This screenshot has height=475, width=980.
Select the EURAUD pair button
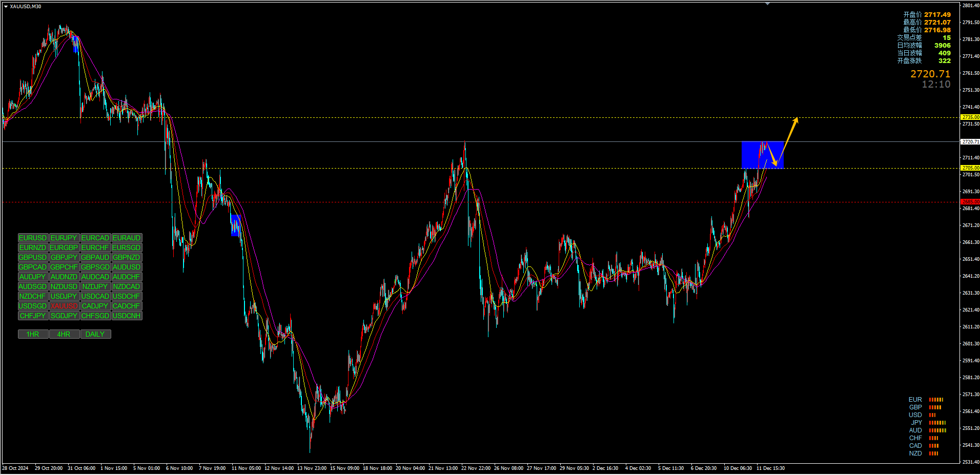coord(127,238)
